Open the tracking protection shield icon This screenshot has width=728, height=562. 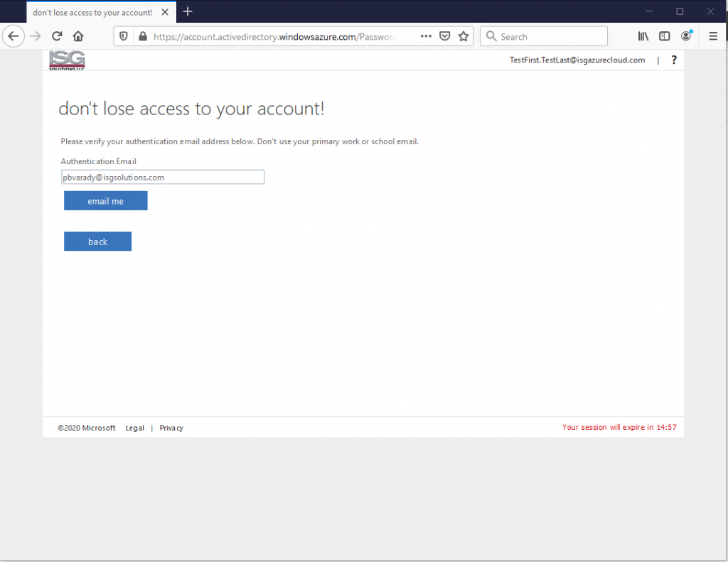point(124,36)
